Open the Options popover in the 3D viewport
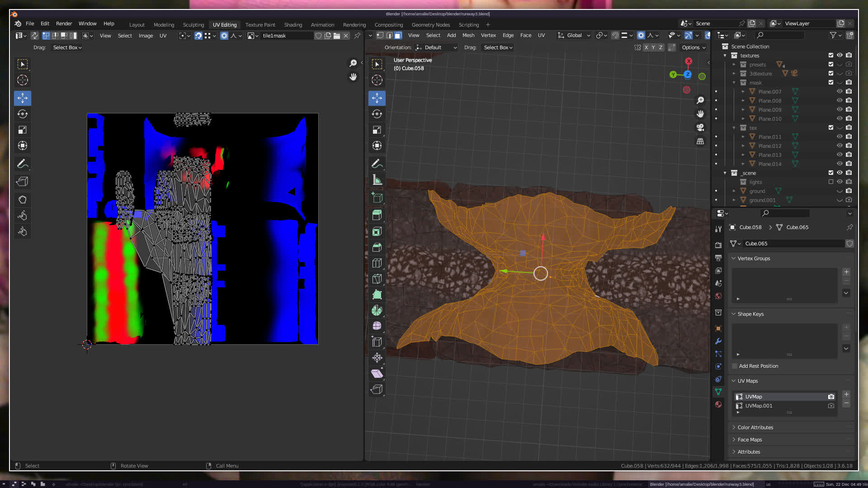This screenshot has width=868, height=488. pos(693,47)
